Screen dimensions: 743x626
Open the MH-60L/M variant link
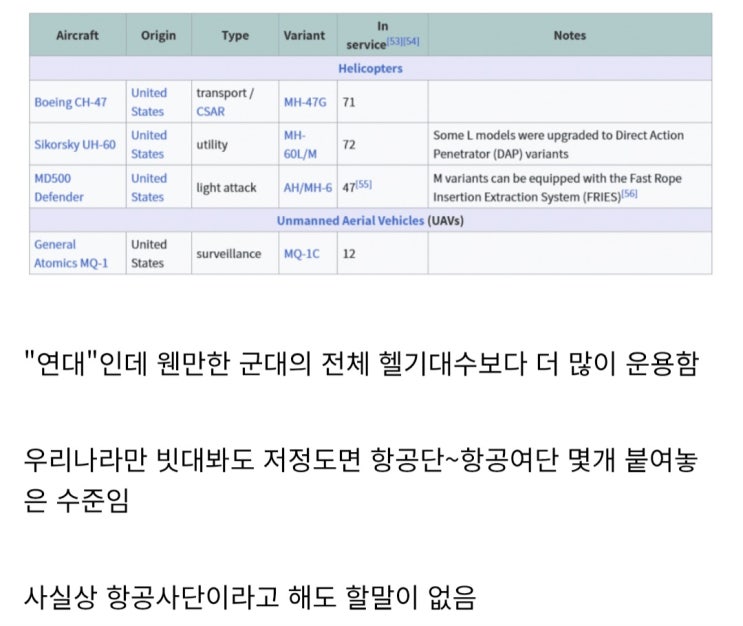(x=300, y=145)
